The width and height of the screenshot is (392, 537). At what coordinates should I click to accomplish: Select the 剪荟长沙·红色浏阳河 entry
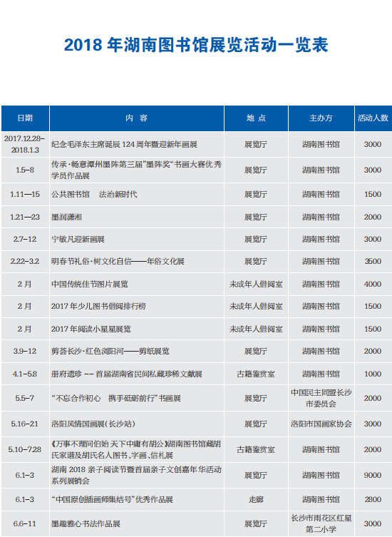pyautogui.click(x=110, y=352)
